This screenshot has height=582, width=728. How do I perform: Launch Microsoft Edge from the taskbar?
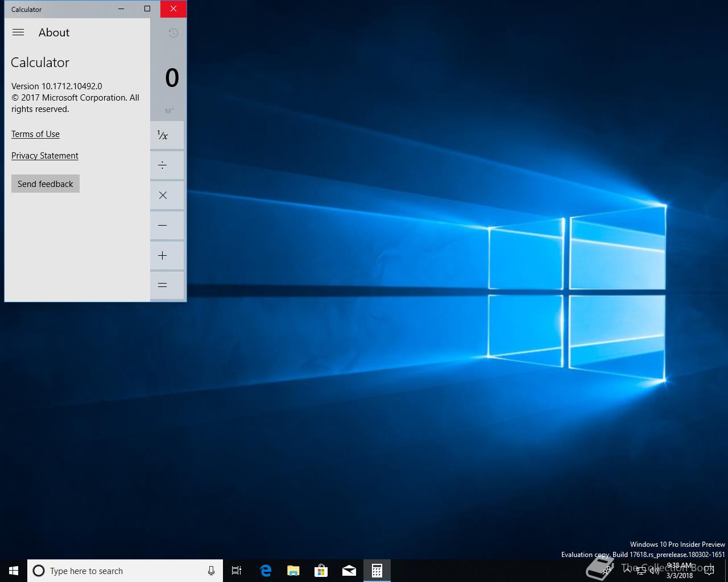pos(265,571)
